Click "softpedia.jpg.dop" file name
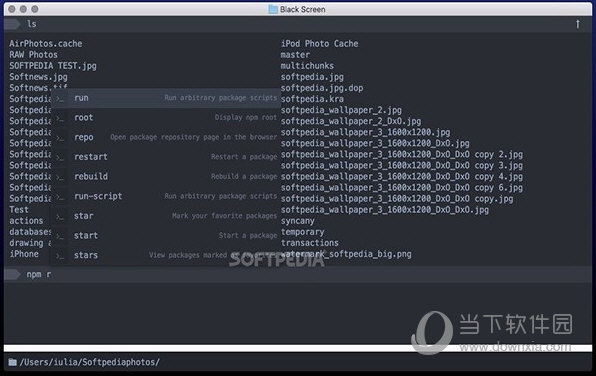Image resolution: width=596 pixels, height=376 pixels. tap(322, 88)
